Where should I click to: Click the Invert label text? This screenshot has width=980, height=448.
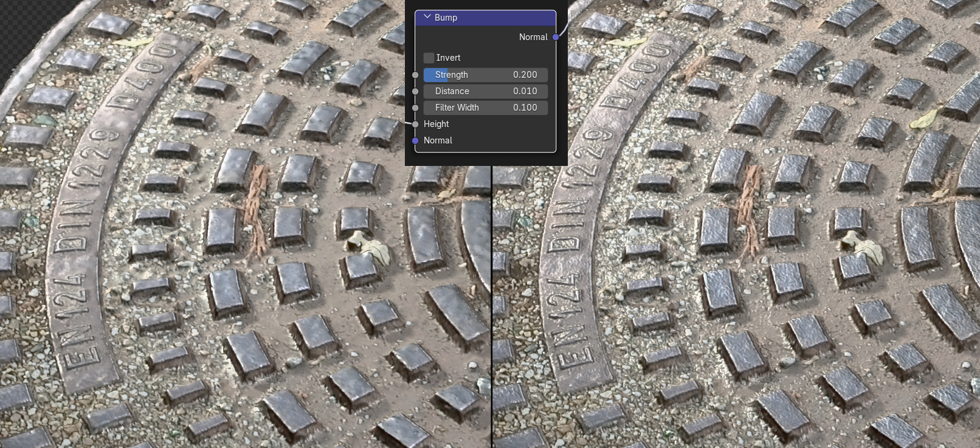(x=448, y=58)
